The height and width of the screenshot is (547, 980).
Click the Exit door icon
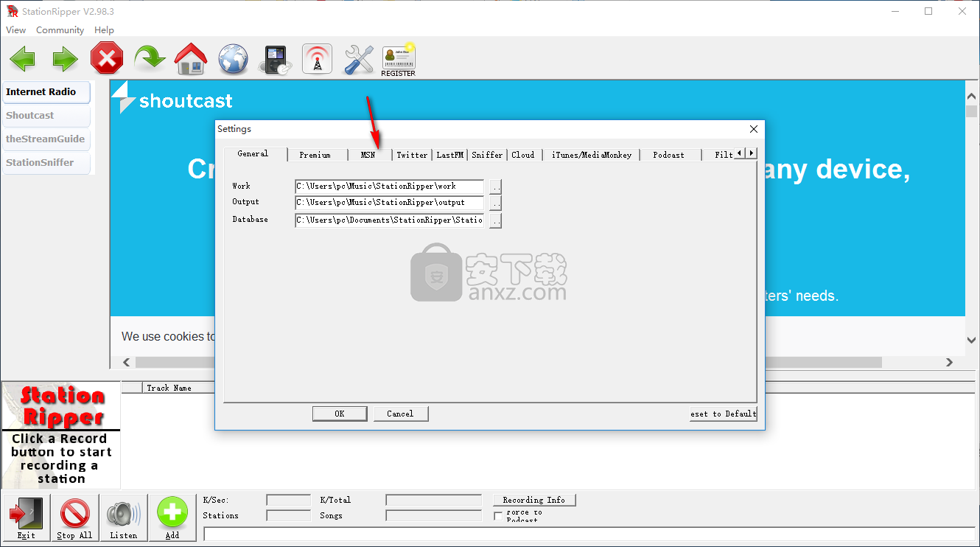(x=26, y=518)
